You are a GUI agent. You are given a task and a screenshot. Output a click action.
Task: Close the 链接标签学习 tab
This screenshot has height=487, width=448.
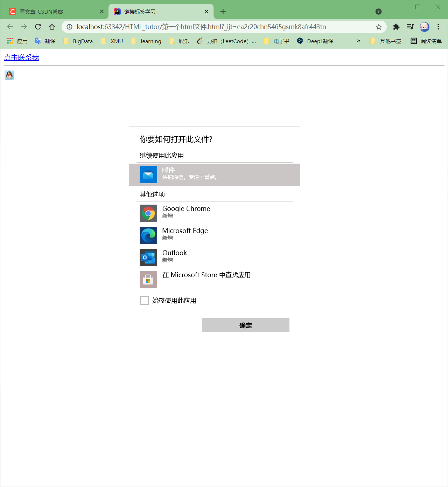click(x=206, y=12)
